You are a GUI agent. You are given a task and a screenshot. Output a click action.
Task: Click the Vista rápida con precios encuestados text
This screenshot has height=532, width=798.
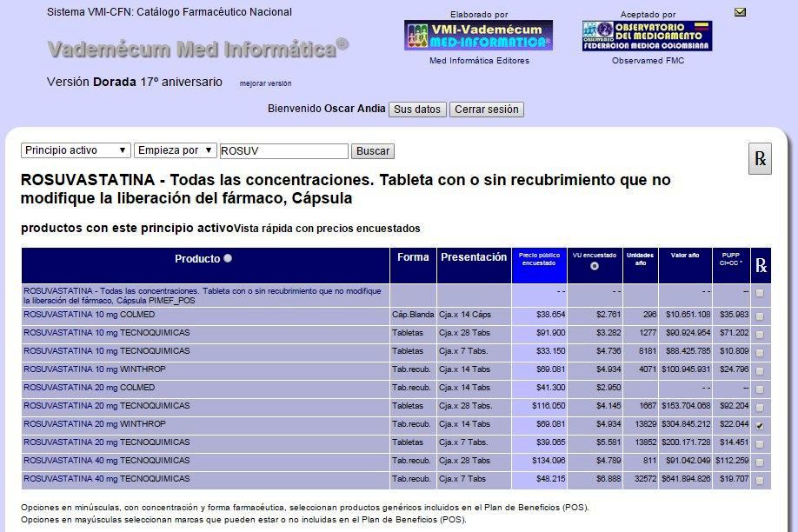point(327,229)
